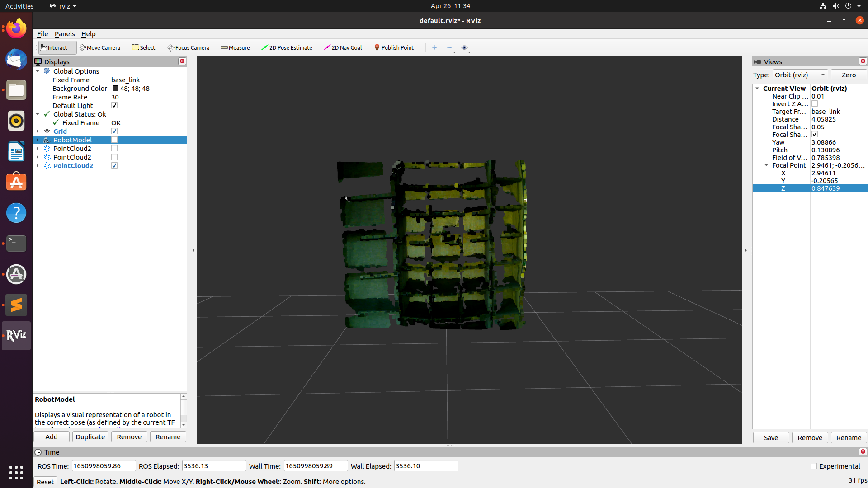Viewport: 868px width, 488px height.
Task: Open Ubuntu Software from the dock
Action: [16, 182]
